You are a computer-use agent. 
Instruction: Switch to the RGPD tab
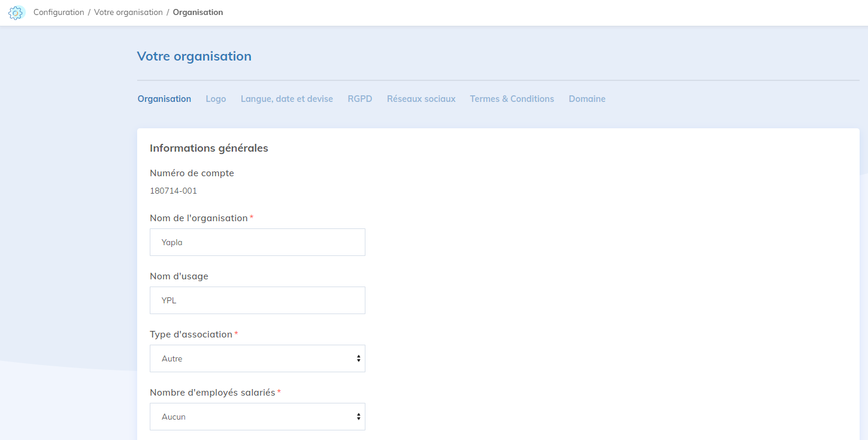tap(359, 99)
